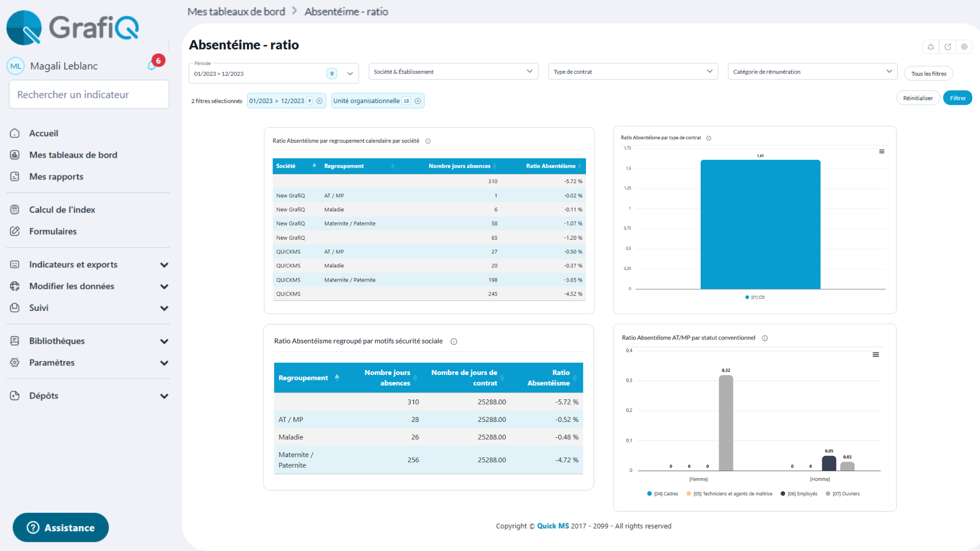The height and width of the screenshot is (551, 980).
Task: Open the Type de contrat dropdown
Action: coord(632,72)
